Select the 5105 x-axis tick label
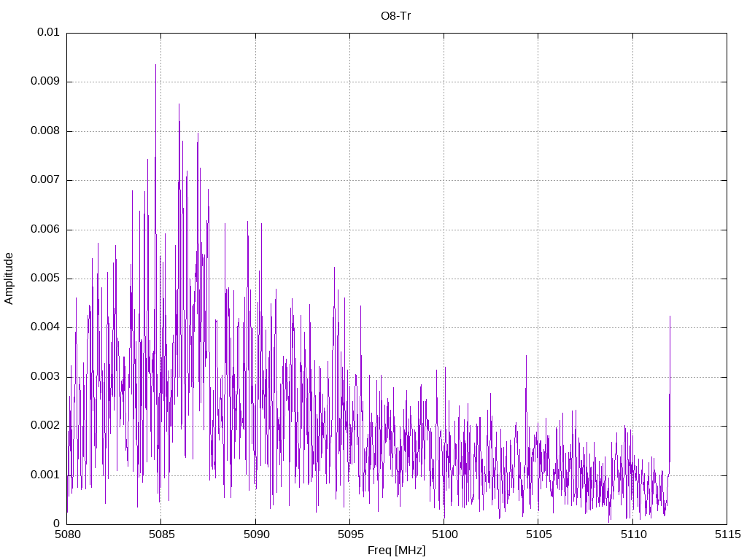The image size is (747, 560). coord(538,534)
